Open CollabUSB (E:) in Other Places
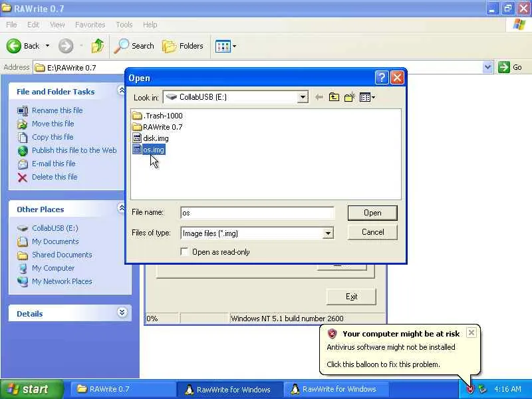This screenshot has width=532, height=399. pyautogui.click(x=55, y=228)
